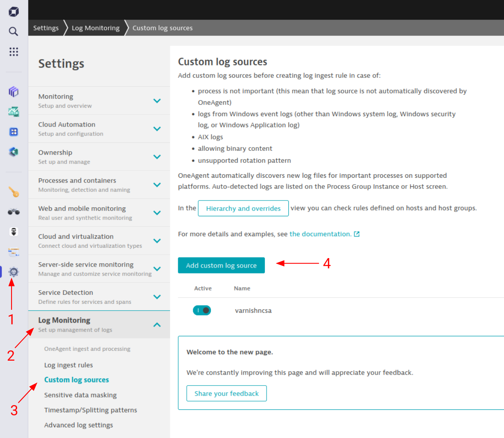Open the Settings gear app in sidebar

(14, 272)
